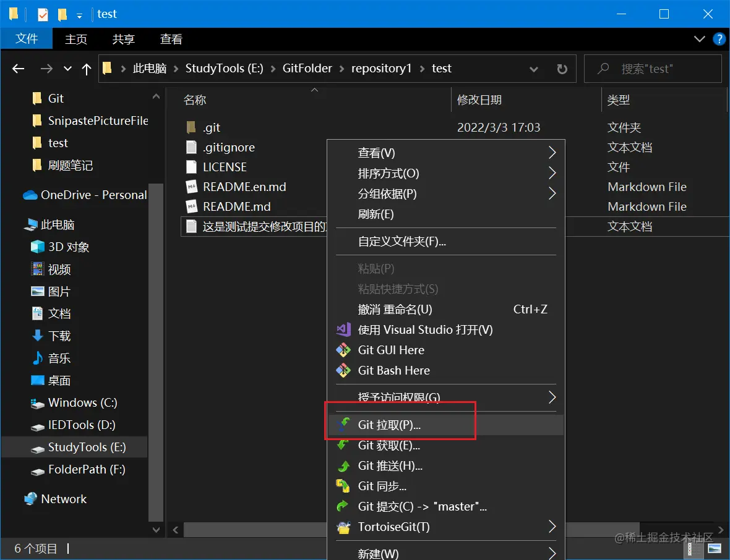
Task: Click the refresh button in address bar
Action: point(562,69)
